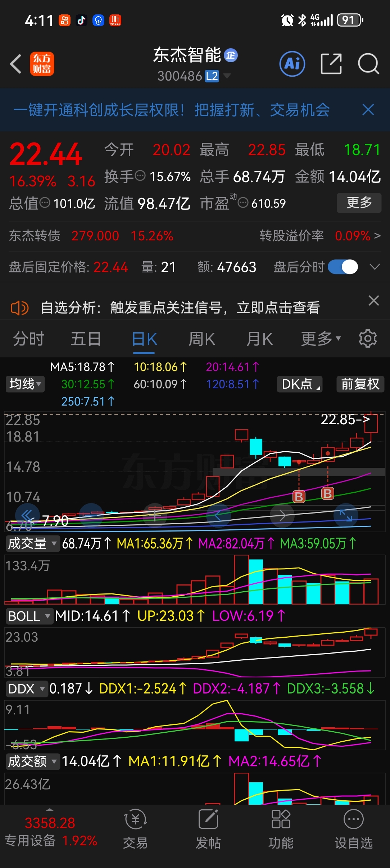
Task: Tap the 总值 info face icon
Action: pos(45,203)
